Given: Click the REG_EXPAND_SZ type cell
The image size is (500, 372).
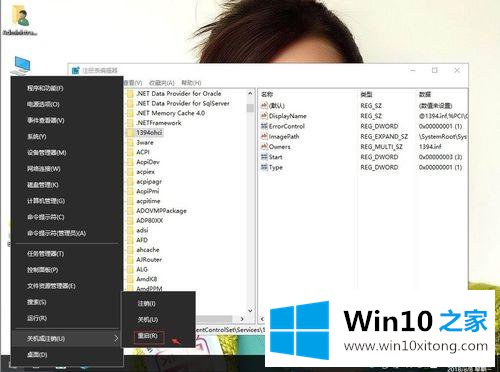Looking at the screenshot, I should pos(384,137).
